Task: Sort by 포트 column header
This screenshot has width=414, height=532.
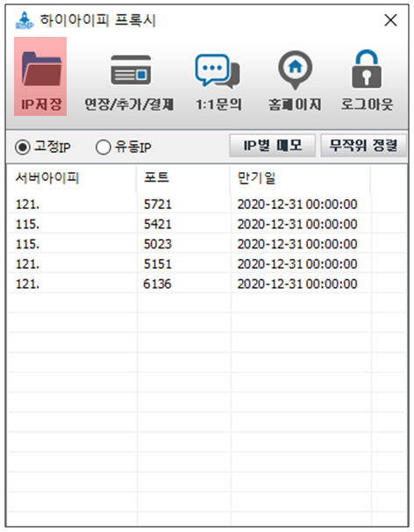Action: point(183,178)
